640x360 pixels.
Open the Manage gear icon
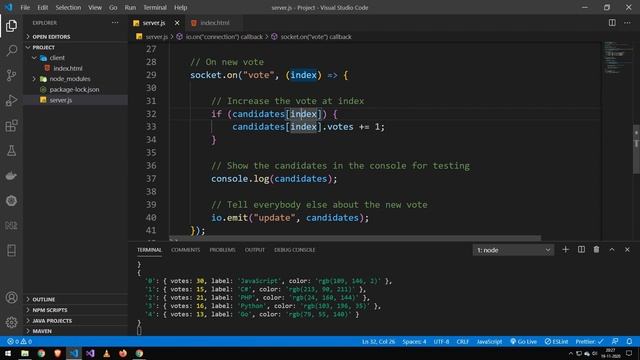coord(11,322)
